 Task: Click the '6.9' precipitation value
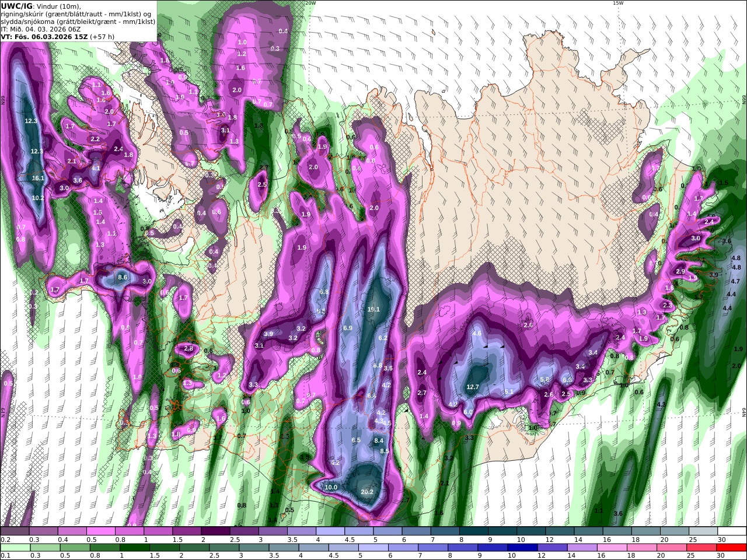[348, 328]
